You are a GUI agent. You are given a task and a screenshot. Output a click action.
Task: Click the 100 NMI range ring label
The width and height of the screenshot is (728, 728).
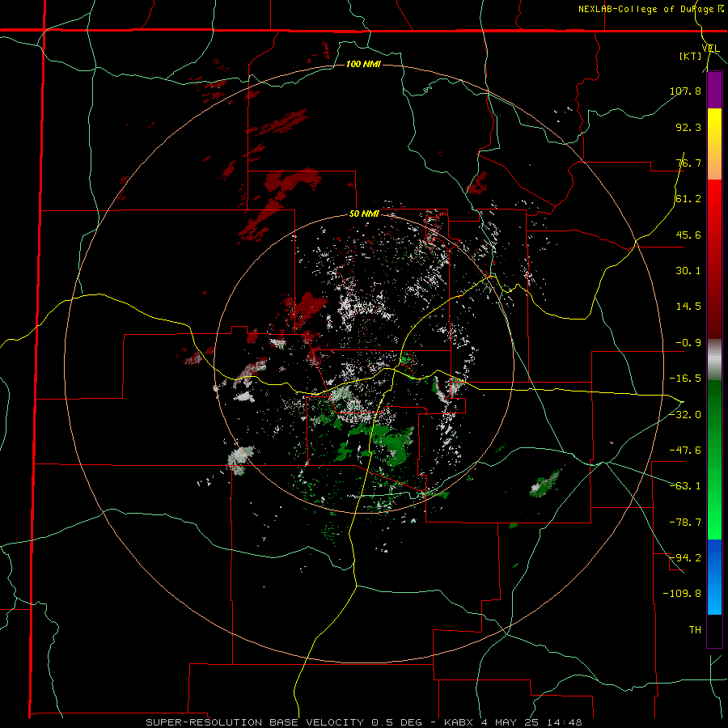pyautogui.click(x=363, y=64)
